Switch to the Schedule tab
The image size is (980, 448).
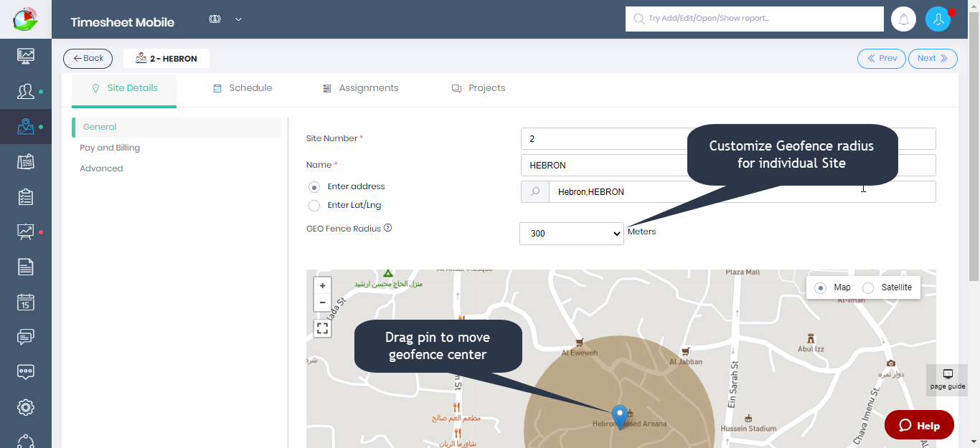point(242,88)
